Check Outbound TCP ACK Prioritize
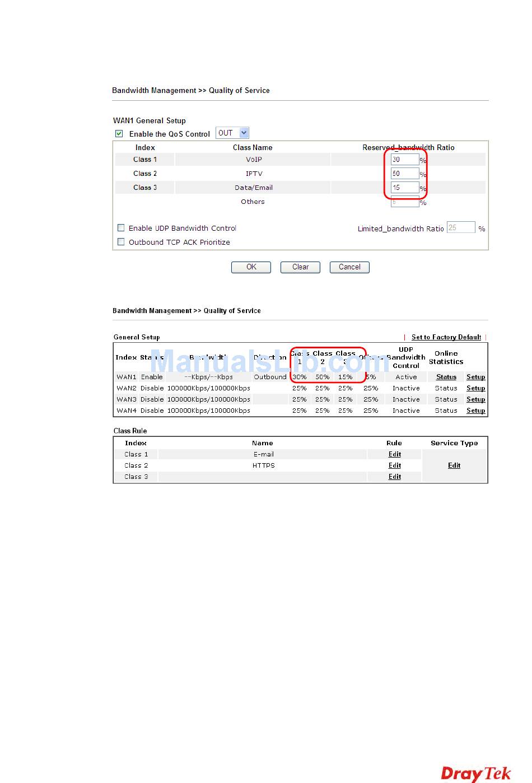The height and width of the screenshot is (783, 532). click(121, 242)
